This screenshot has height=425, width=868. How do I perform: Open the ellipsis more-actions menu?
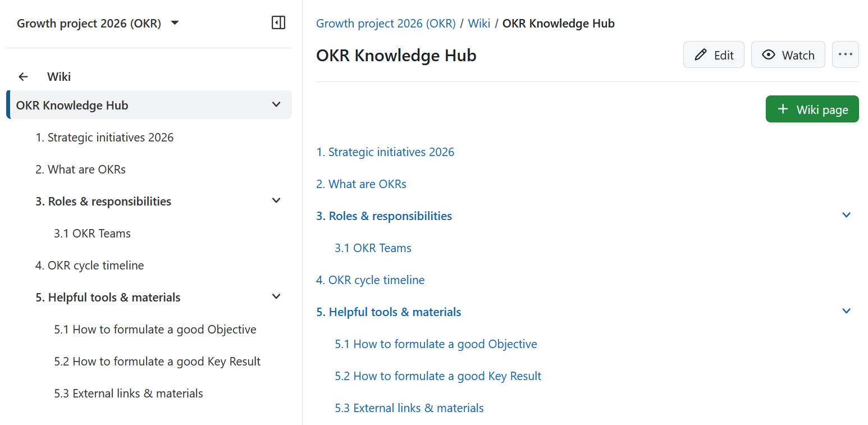pyautogui.click(x=845, y=54)
